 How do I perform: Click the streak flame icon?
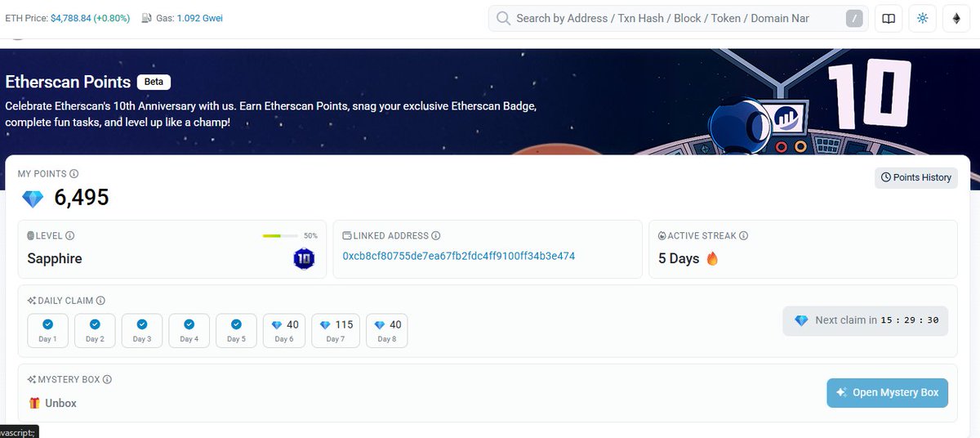click(712, 258)
